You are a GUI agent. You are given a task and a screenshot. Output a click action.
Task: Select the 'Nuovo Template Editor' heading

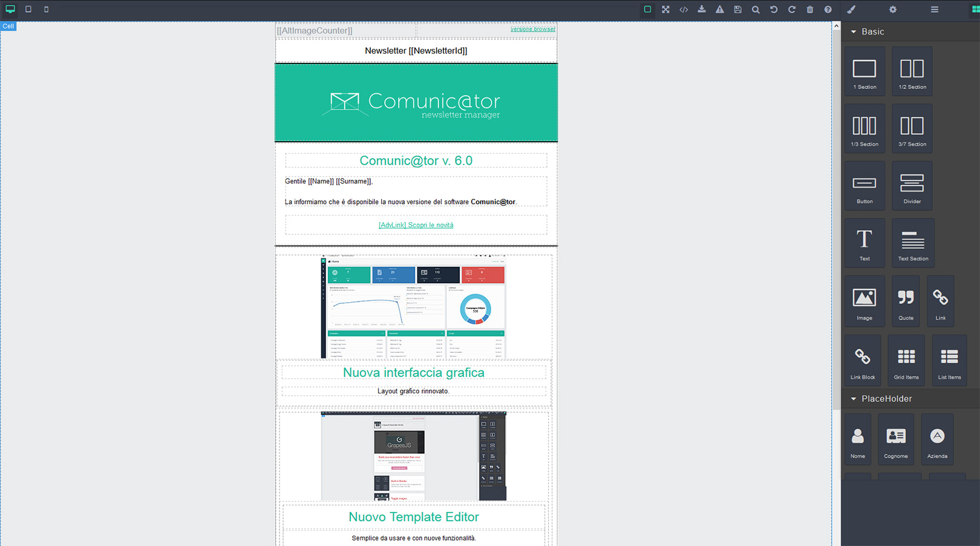414,517
